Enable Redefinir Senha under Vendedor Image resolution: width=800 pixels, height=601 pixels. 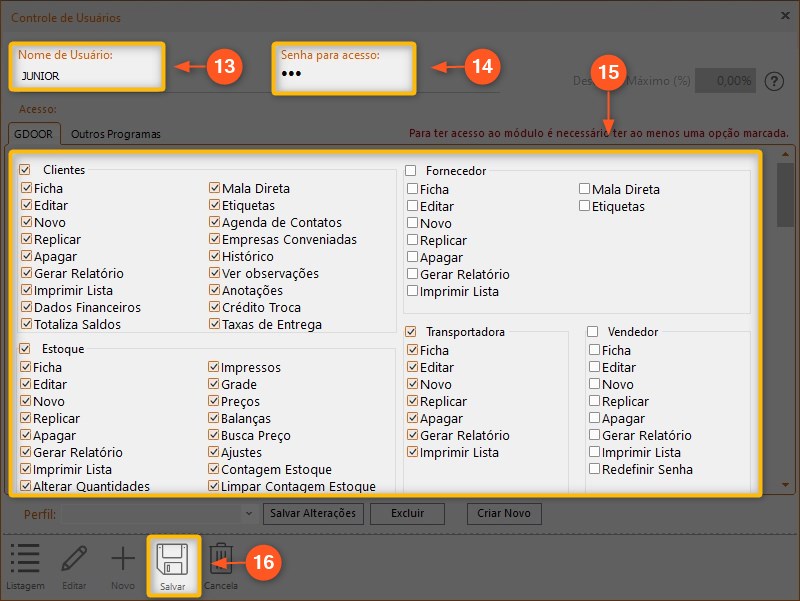click(x=595, y=469)
